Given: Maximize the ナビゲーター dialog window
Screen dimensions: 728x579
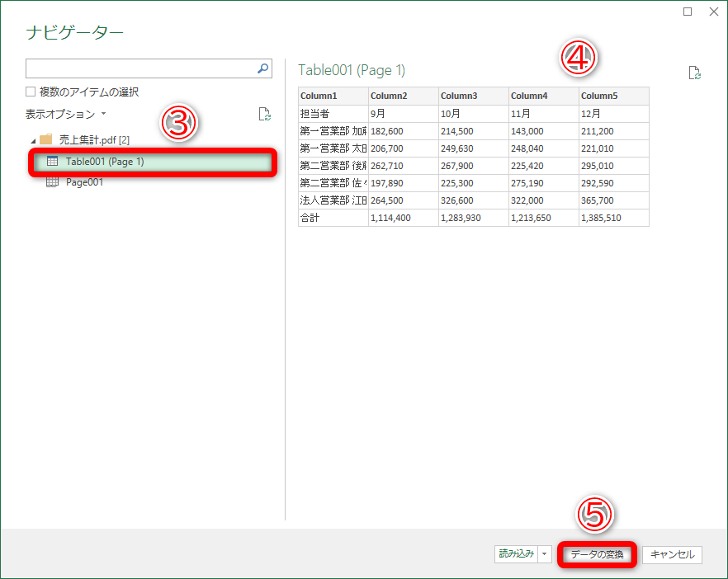Looking at the screenshot, I should coord(688,12).
